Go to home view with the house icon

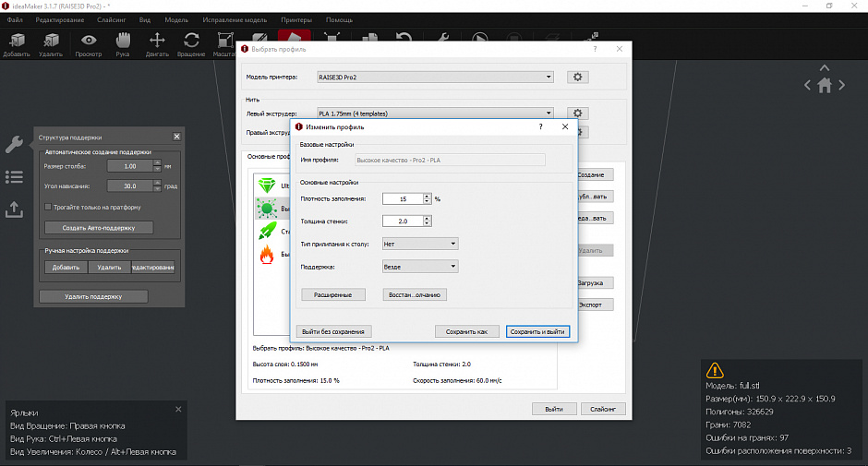[x=825, y=85]
